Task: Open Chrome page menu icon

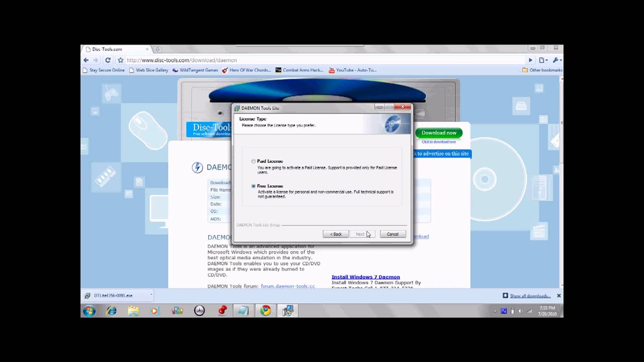Action: tap(543, 60)
